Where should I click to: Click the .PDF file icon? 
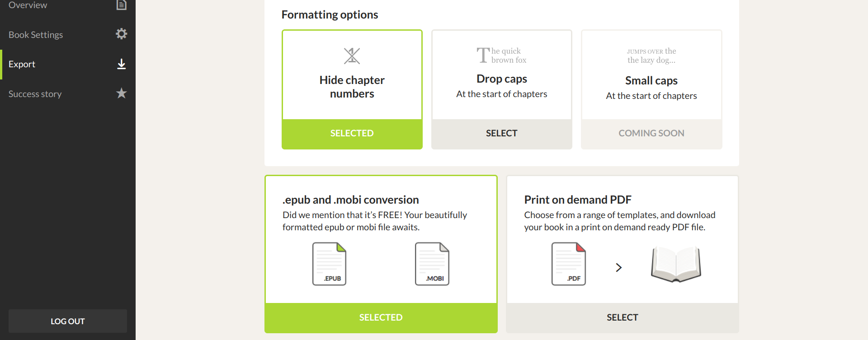(569, 264)
